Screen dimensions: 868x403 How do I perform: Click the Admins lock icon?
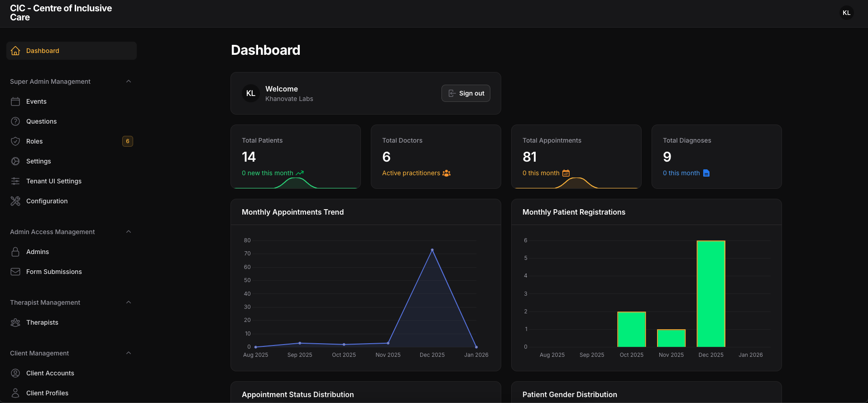tap(15, 252)
